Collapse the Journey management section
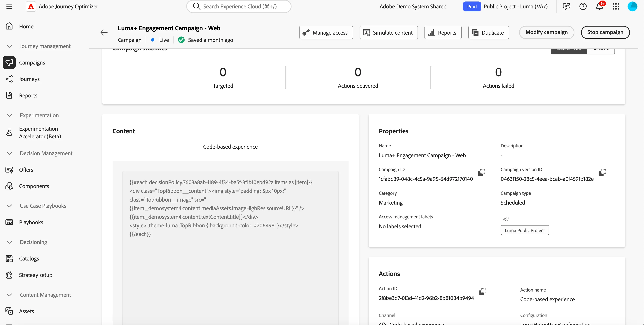Screen dimensions: 644x325 click(x=9, y=46)
